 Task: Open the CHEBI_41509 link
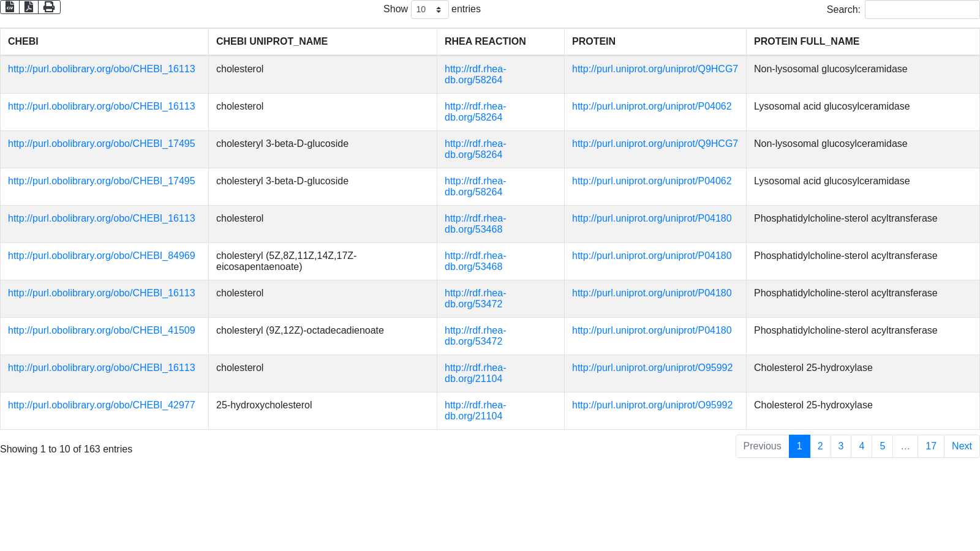(x=102, y=331)
